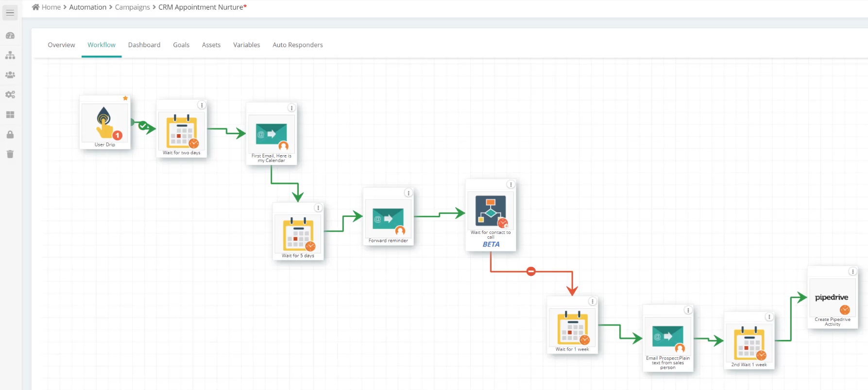Click the trash icon in the sidebar
868x390 pixels.
[x=10, y=154]
